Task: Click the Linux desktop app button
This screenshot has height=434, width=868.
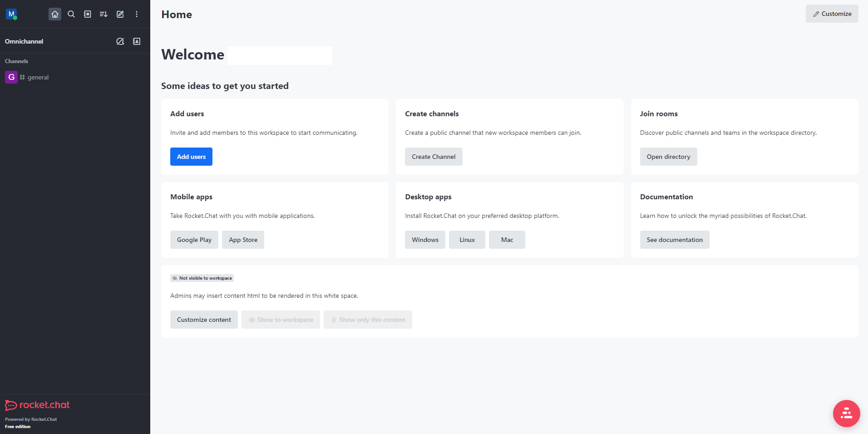Action: pyautogui.click(x=467, y=240)
